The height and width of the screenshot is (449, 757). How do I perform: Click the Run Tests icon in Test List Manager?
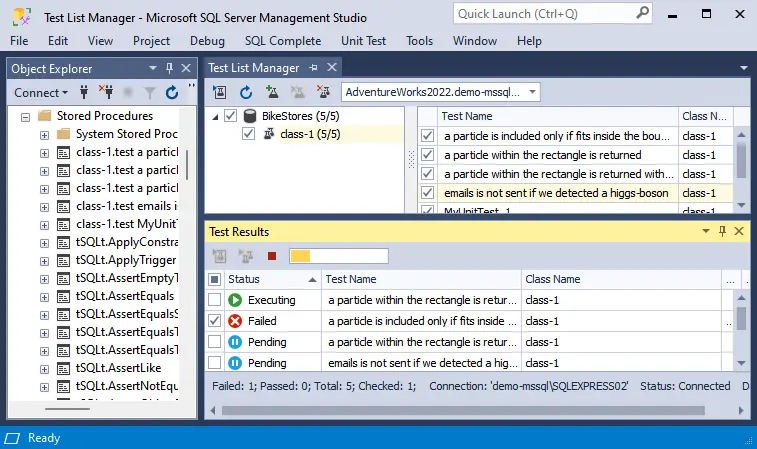pyautogui.click(x=220, y=92)
